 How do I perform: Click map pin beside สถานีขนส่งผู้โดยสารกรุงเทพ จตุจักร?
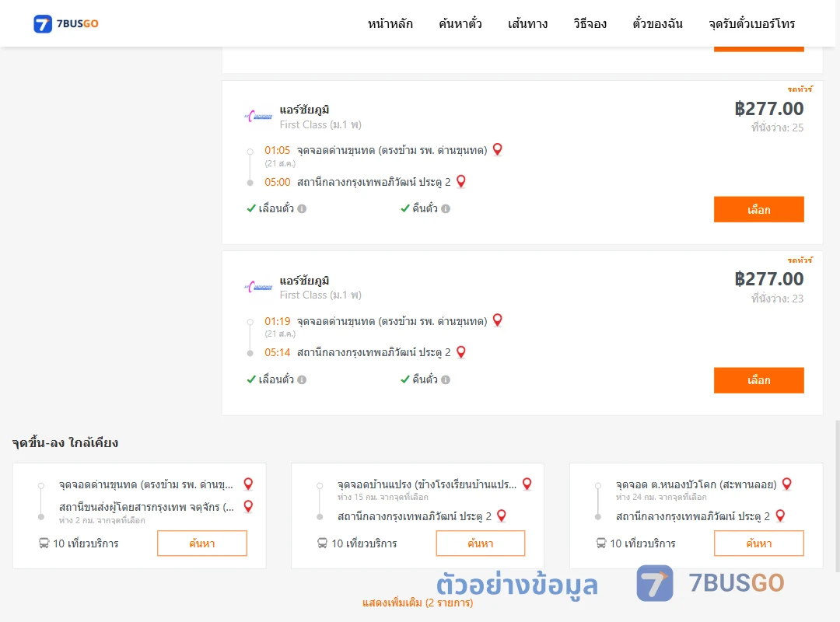(248, 506)
